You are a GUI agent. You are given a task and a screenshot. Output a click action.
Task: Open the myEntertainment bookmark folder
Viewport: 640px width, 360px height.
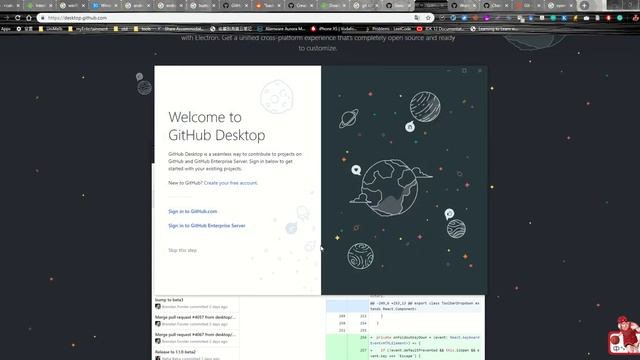[88, 29]
